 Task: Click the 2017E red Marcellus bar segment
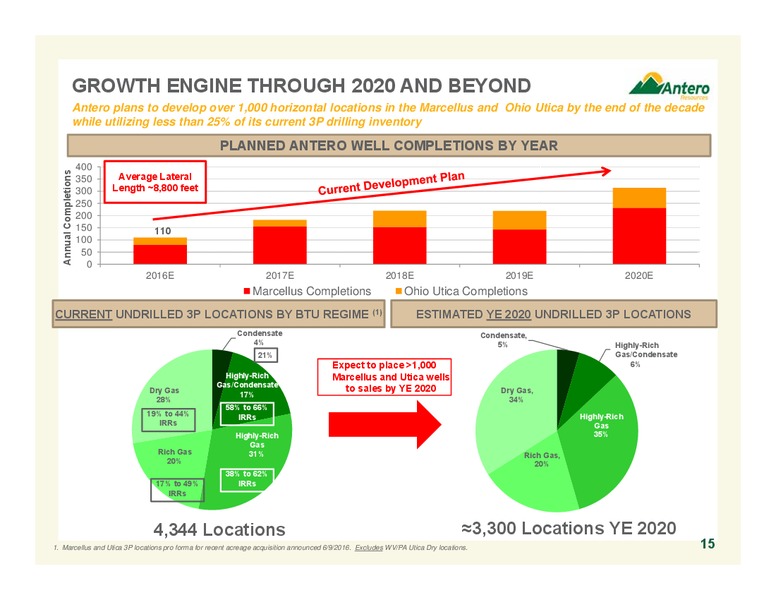(x=280, y=246)
